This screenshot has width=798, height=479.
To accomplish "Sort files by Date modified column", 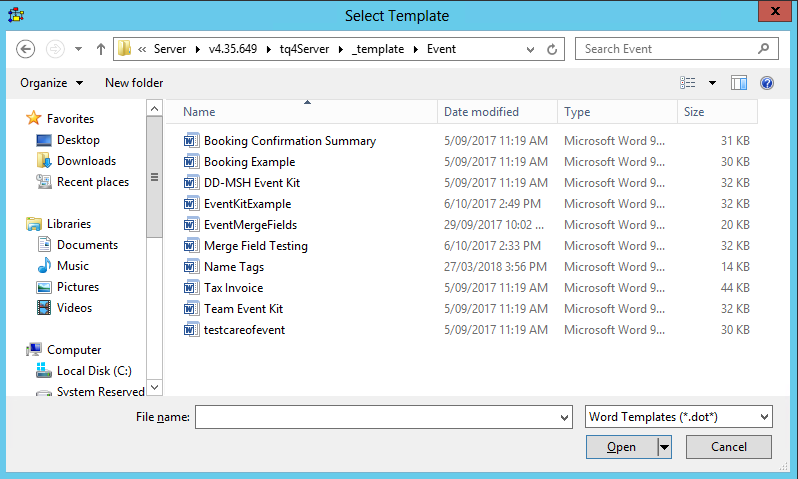I will 481,112.
